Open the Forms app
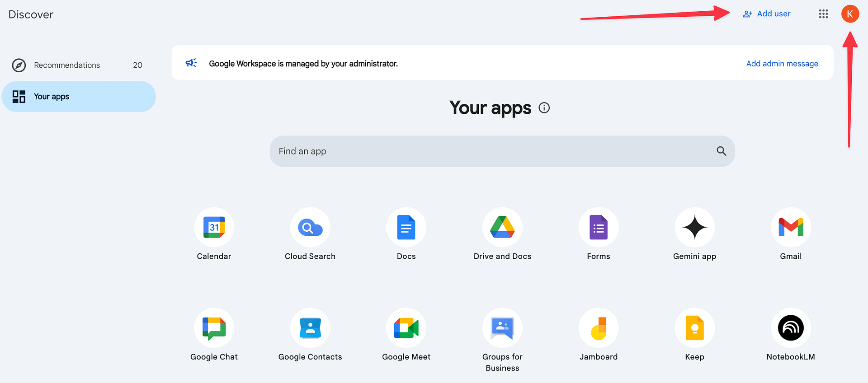 pyautogui.click(x=599, y=228)
